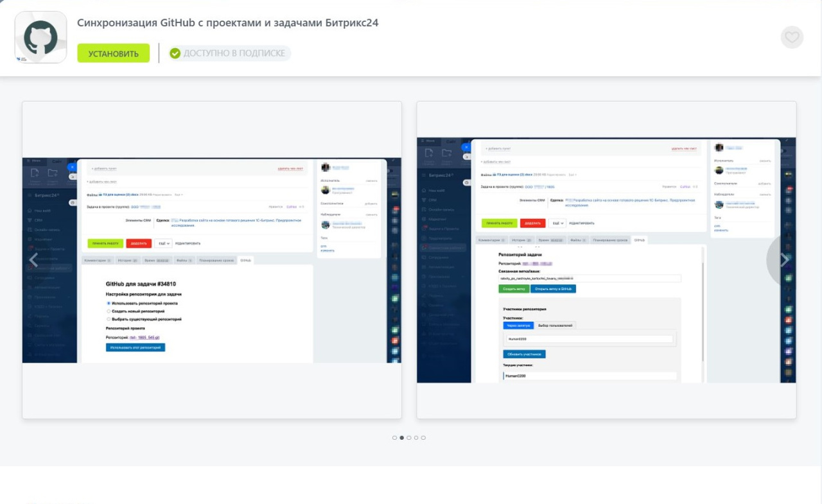The width and height of the screenshot is (822, 504).
Task: Click the linked branch name input field
Action: (x=590, y=279)
